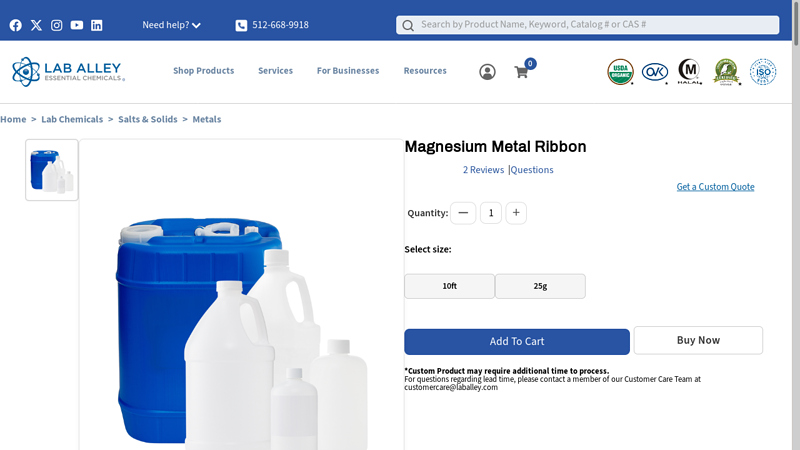Select the 10ft size option

(x=449, y=286)
